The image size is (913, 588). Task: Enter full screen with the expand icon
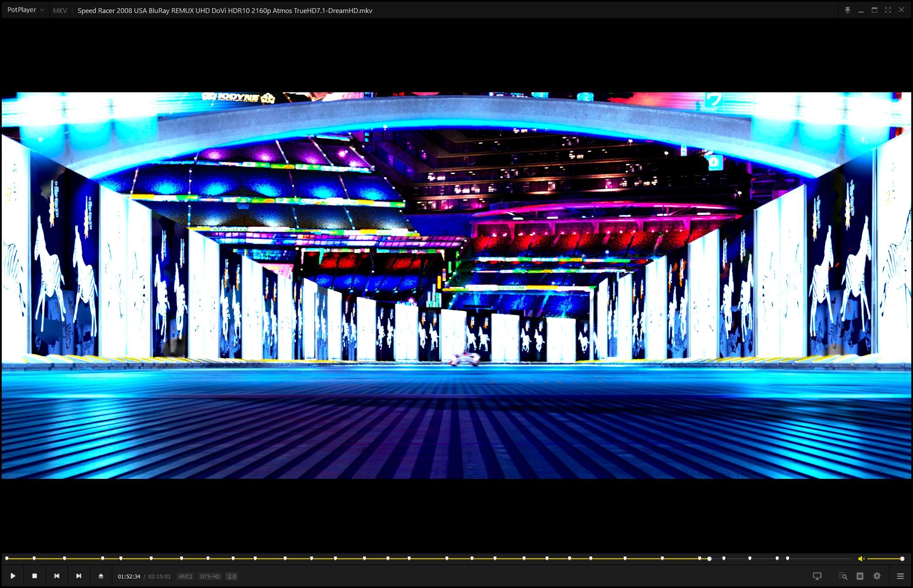tap(888, 10)
